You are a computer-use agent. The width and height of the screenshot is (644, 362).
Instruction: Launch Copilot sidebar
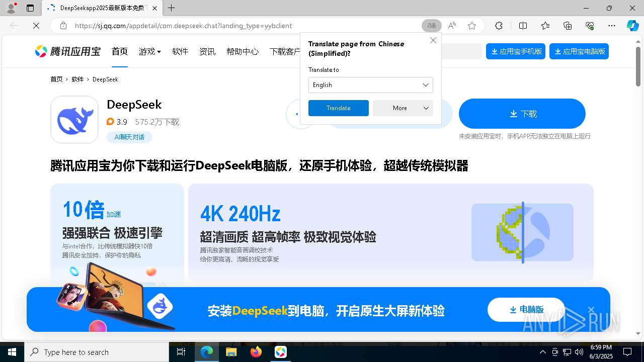[x=632, y=26]
